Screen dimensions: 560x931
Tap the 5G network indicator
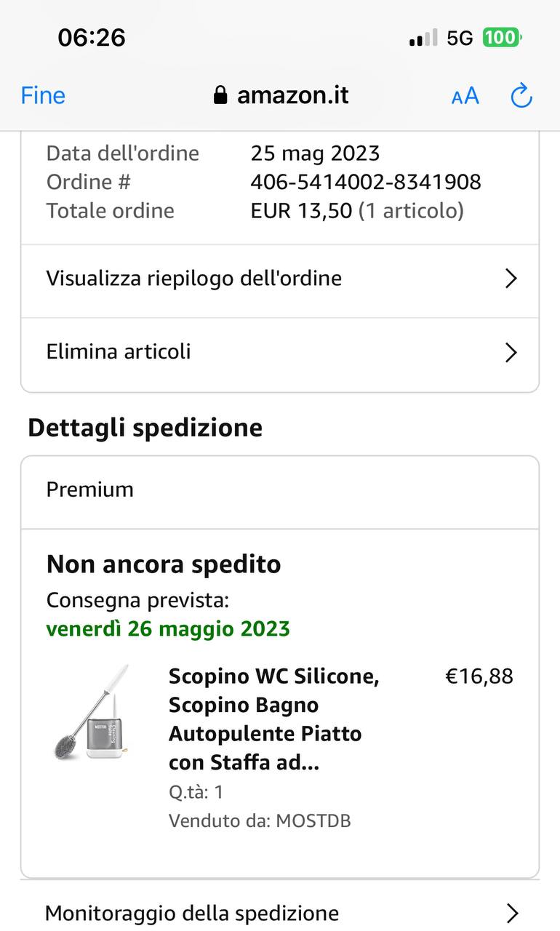(460, 38)
